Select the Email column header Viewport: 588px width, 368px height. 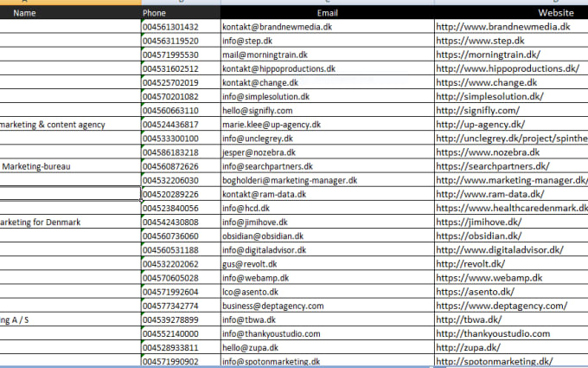328,13
